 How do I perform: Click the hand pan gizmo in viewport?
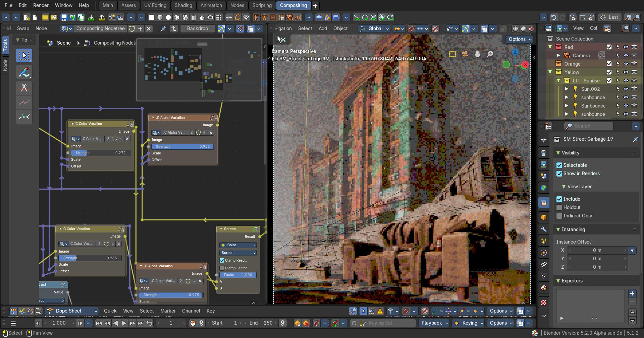478,54
